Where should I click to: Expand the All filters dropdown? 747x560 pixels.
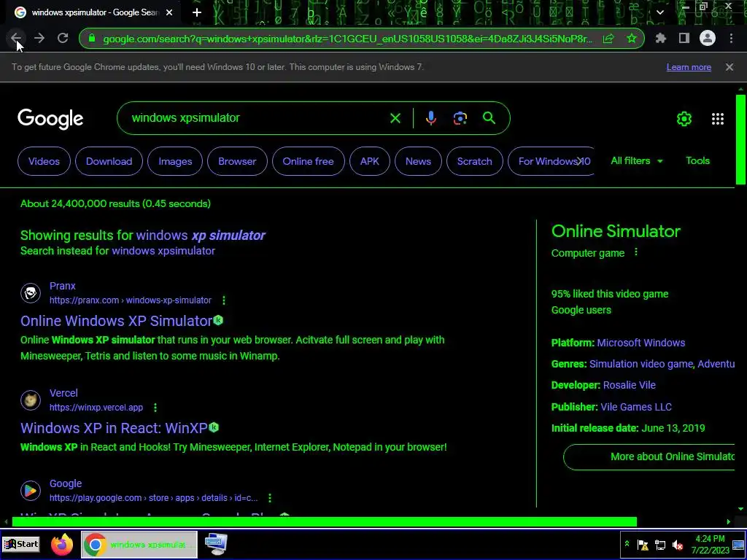point(636,161)
